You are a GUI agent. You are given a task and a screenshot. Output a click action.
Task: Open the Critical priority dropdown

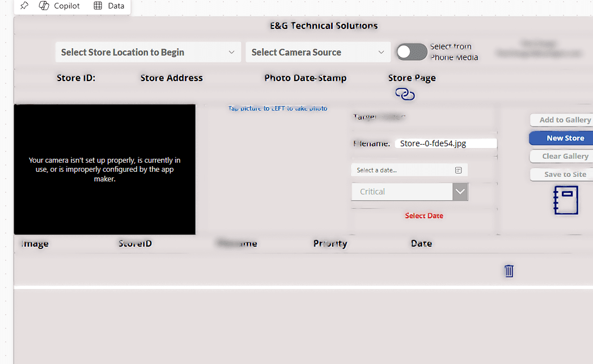coord(460,192)
